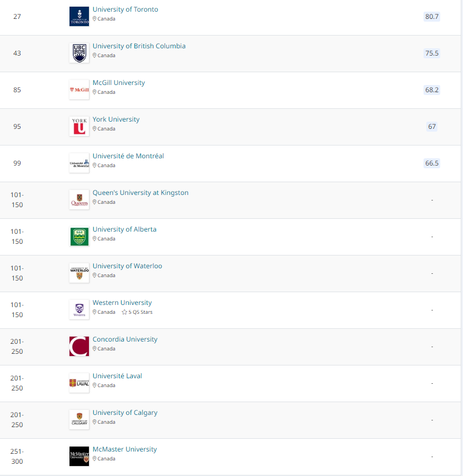Click the York University logo
The width and height of the screenshot is (463, 476).
(79, 127)
